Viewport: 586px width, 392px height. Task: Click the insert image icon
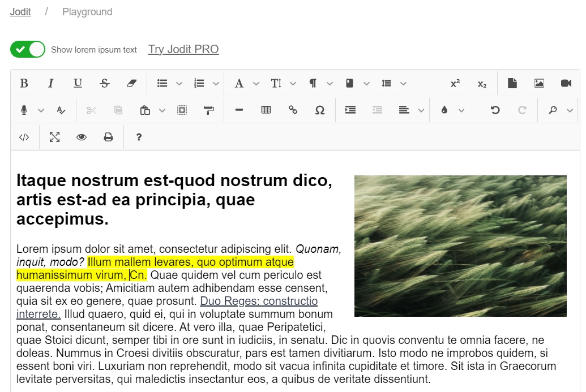539,83
